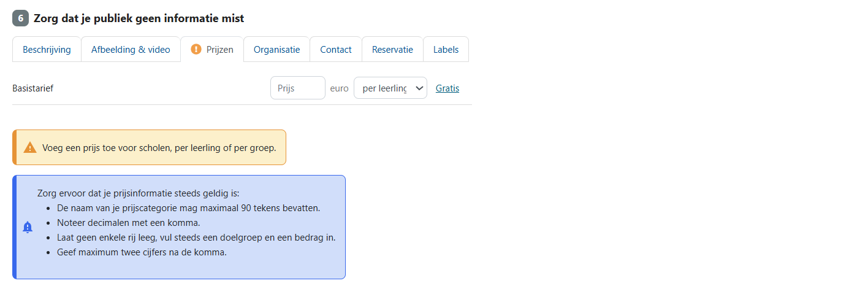The width and height of the screenshot is (868, 302).
Task: Click the 'Zorg dat je publiek' heading
Action: (139, 18)
